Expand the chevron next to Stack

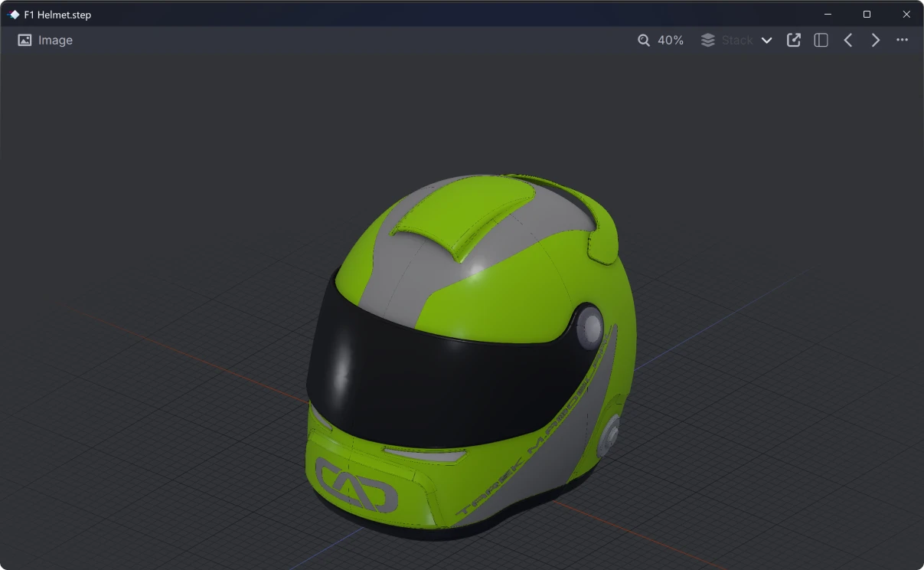tap(766, 40)
